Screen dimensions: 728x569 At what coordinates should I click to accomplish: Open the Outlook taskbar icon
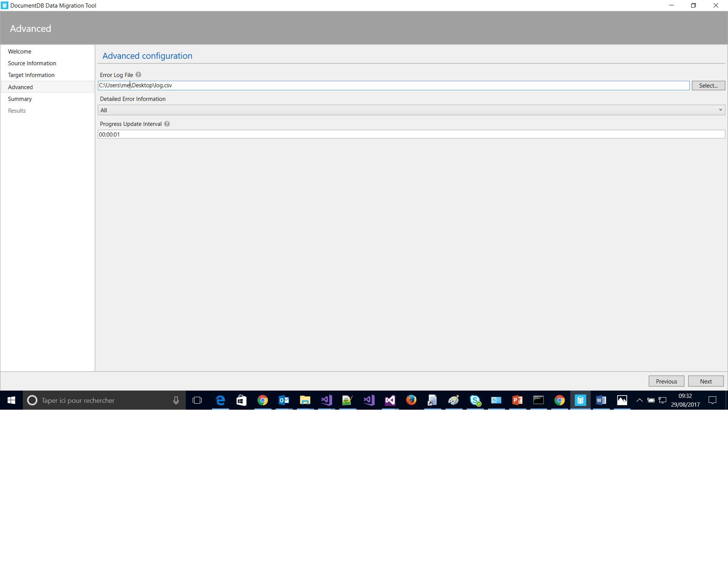(x=284, y=400)
